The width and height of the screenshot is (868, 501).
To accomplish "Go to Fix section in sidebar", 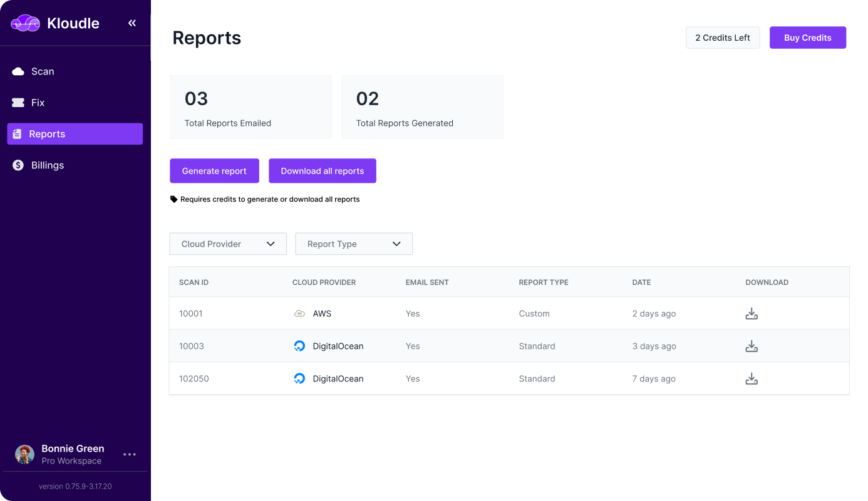I will pos(38,103).
